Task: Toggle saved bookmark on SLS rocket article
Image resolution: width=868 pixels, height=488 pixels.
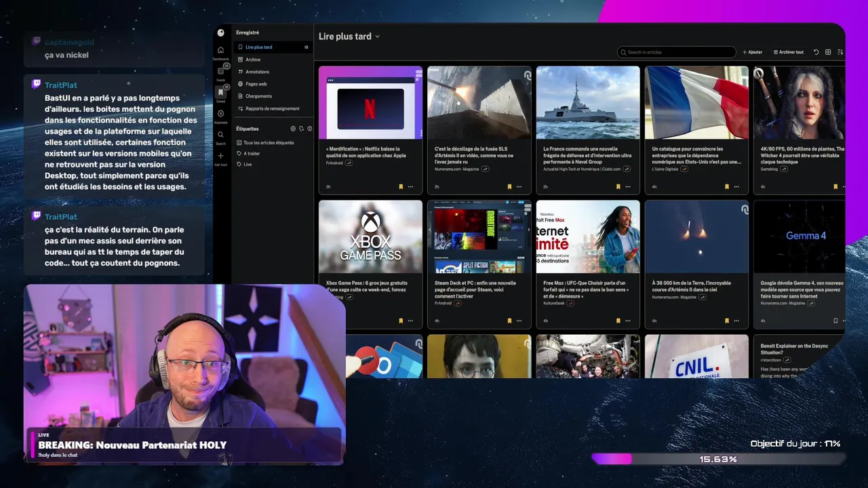Action: [x=509, y=186]
